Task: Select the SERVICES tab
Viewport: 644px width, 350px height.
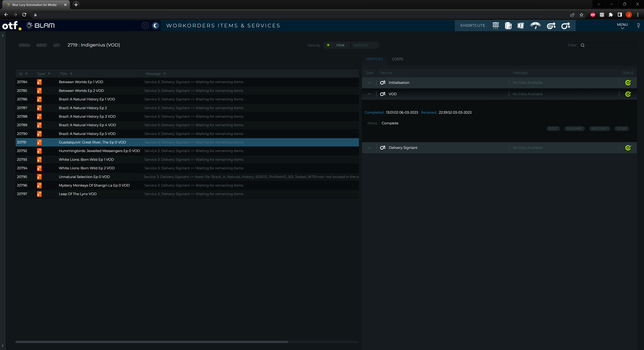Action: pos(374,59)
